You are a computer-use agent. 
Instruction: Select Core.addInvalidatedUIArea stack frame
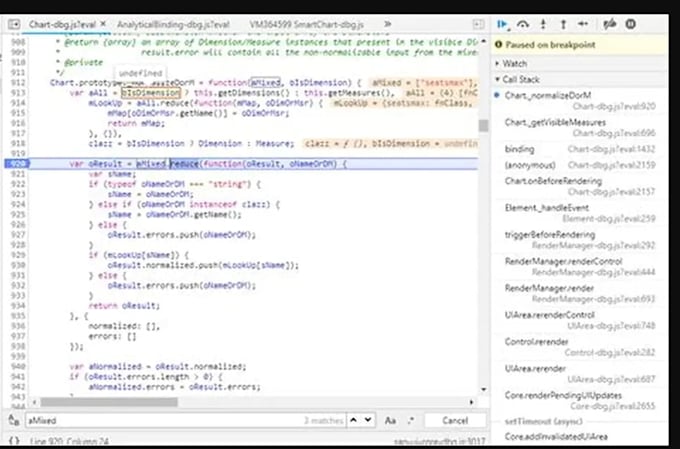click(580, 437)
